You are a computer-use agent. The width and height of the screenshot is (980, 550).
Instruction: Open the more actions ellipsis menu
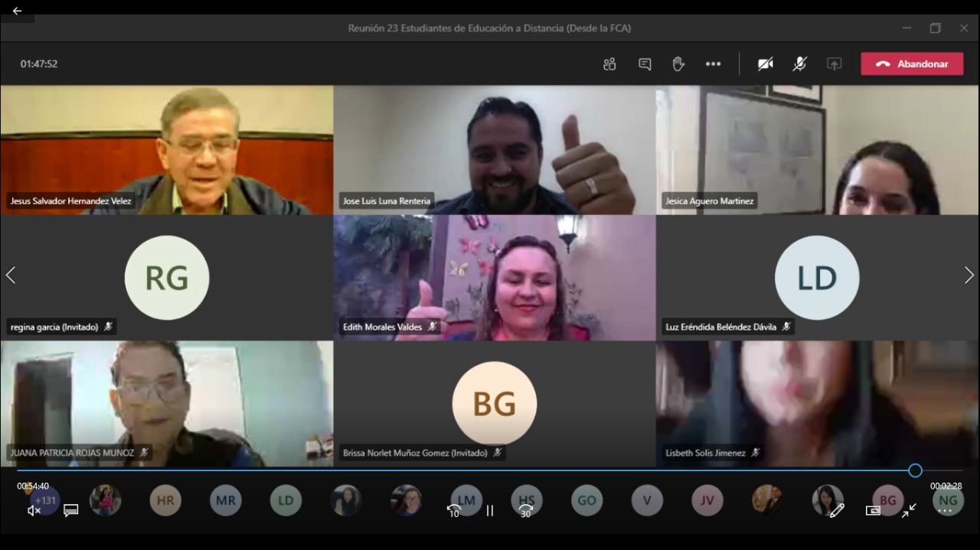[713, 64]
